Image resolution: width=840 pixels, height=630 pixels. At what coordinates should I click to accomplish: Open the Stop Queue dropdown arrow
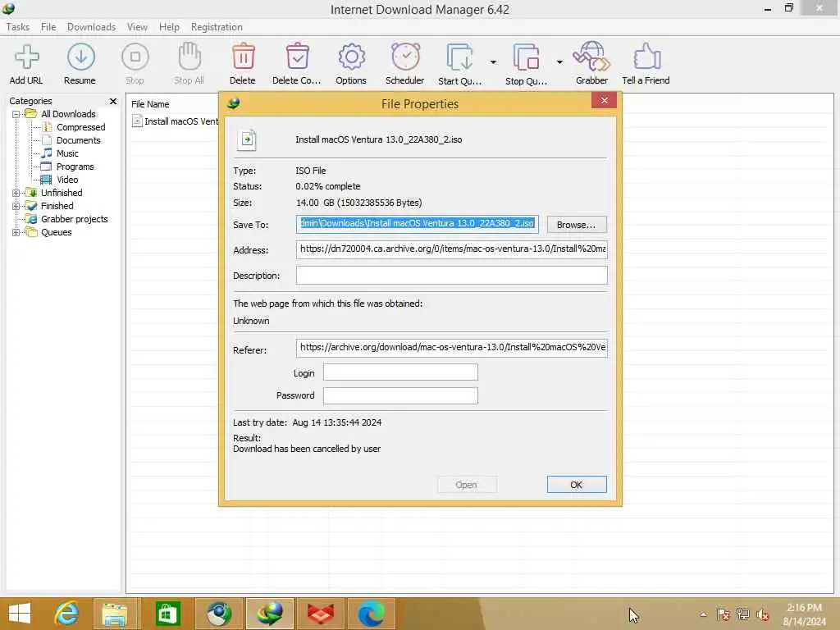[559, 62]
